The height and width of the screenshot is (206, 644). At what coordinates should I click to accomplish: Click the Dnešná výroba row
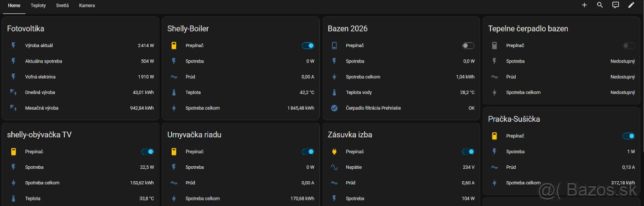click(x=80, y=93)
